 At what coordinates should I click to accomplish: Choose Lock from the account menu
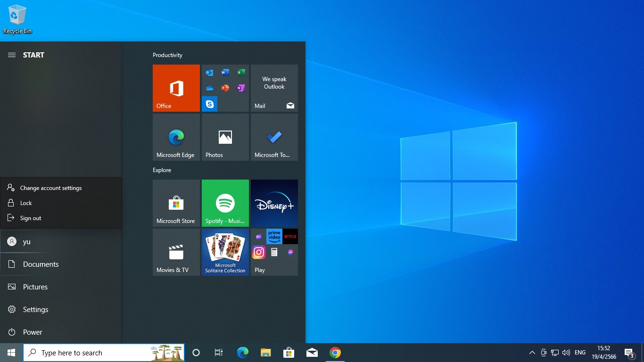[x=61, y=203]
